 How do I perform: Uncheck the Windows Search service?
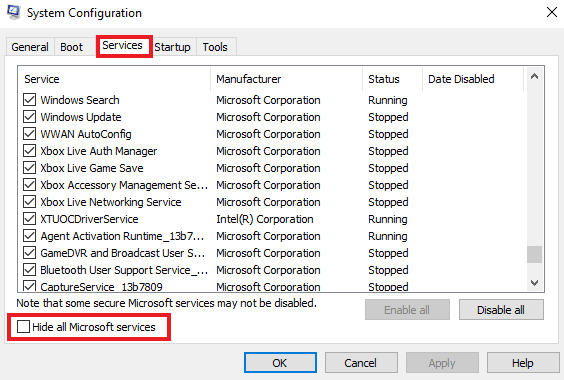coord(29,100)
